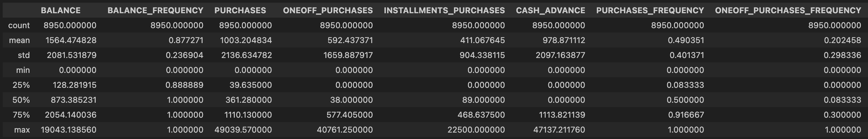Select the max row label
This screenshot has height=139, width=868.
click(22, 130)
